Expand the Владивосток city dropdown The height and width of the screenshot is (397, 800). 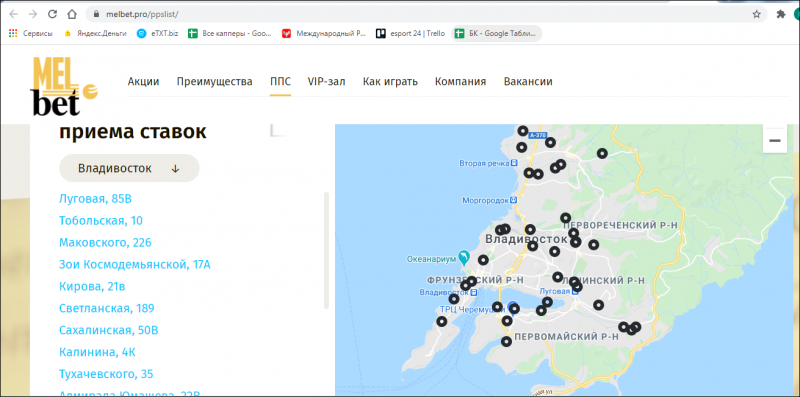[x=129, y=168]
